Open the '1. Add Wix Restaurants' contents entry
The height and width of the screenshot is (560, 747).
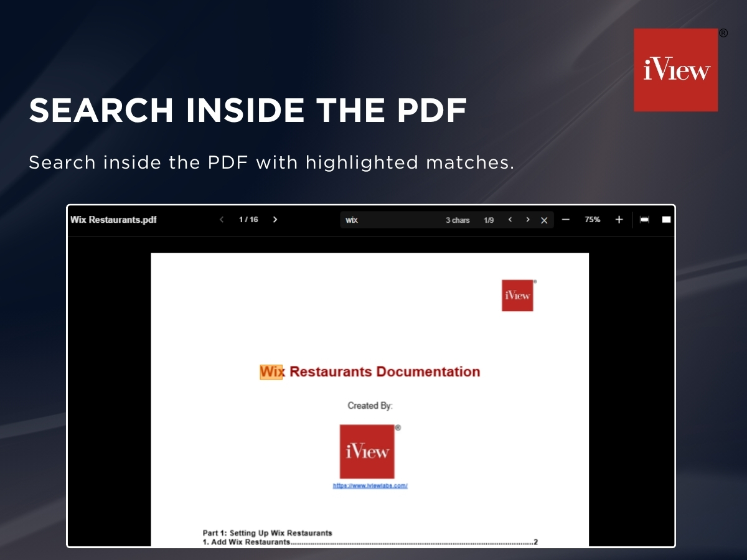[370, 543]
